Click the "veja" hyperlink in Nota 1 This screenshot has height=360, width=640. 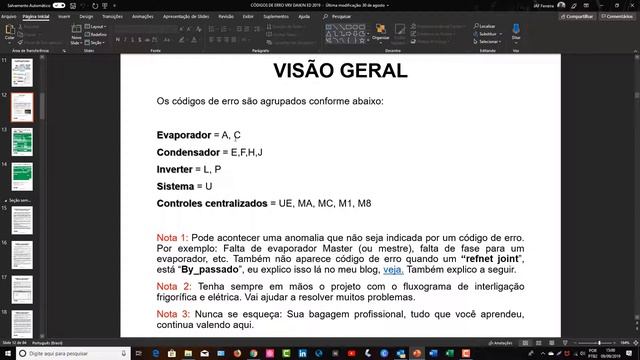click(x=393, y=270)
